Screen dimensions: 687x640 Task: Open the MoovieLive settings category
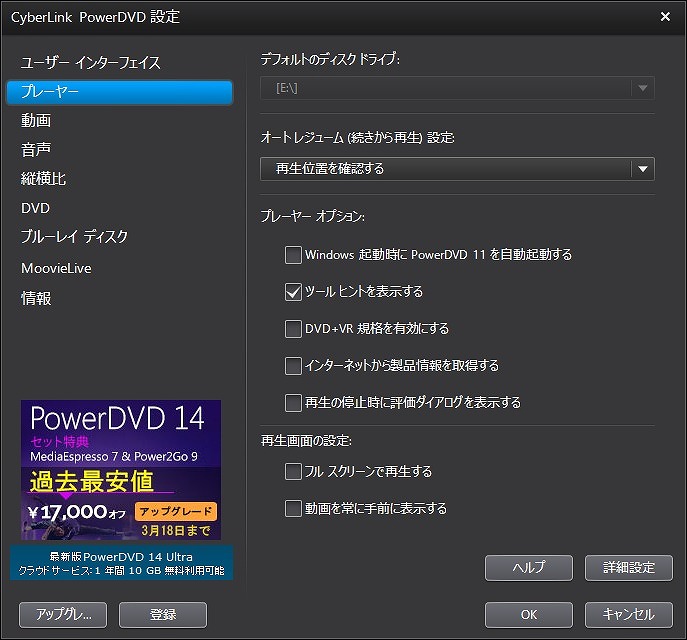pos(56,268)
